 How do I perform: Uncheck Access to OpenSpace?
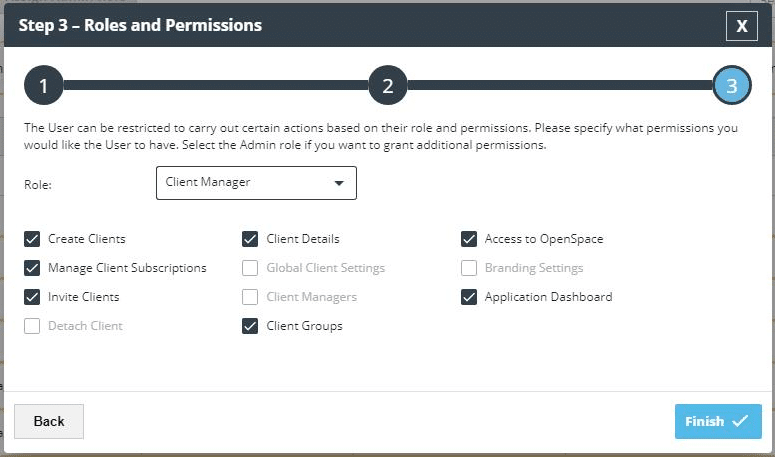point(468,239)
